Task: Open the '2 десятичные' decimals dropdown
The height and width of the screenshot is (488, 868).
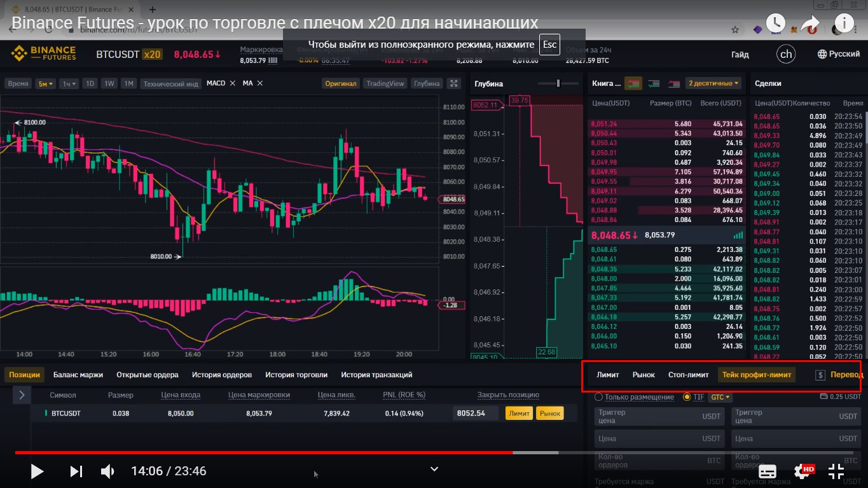Action: click(713, 83)
